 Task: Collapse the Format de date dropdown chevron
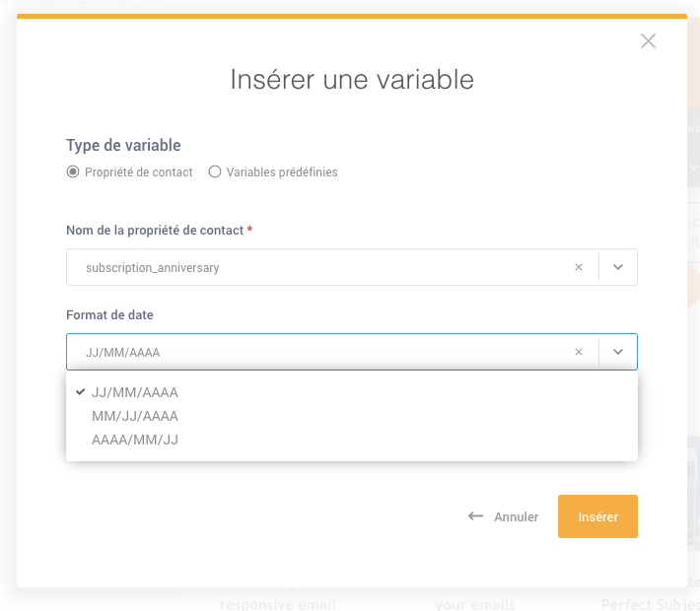(x=618, y=352)
